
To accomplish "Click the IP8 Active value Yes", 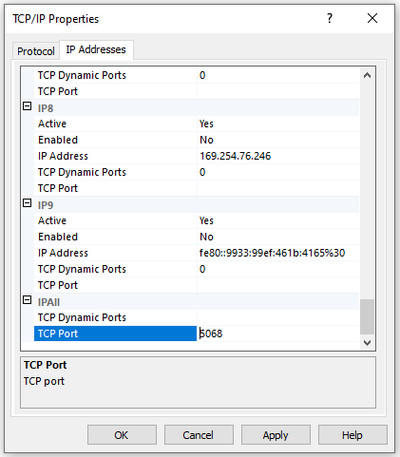I will click(206, 124).
